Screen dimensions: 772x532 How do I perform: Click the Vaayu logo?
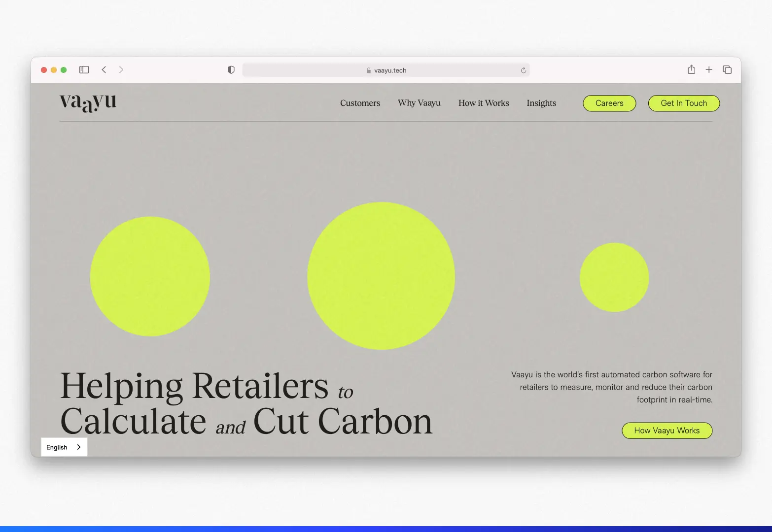tap(88, 102)
